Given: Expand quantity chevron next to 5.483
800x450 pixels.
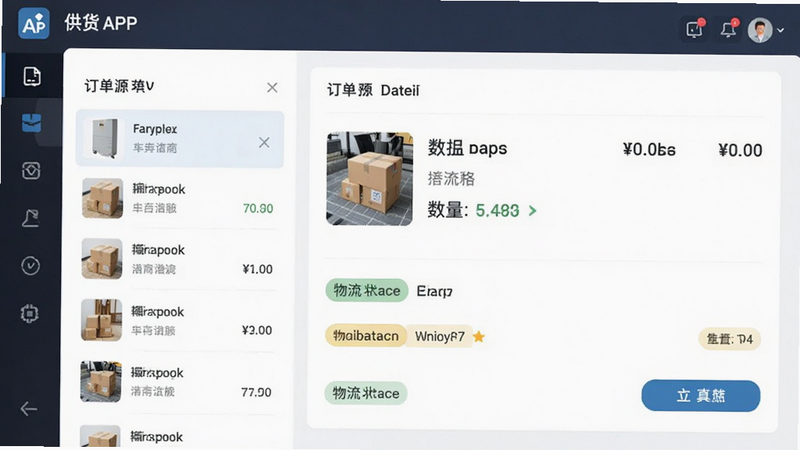Looking at the screenshot, I should (533, 211).
